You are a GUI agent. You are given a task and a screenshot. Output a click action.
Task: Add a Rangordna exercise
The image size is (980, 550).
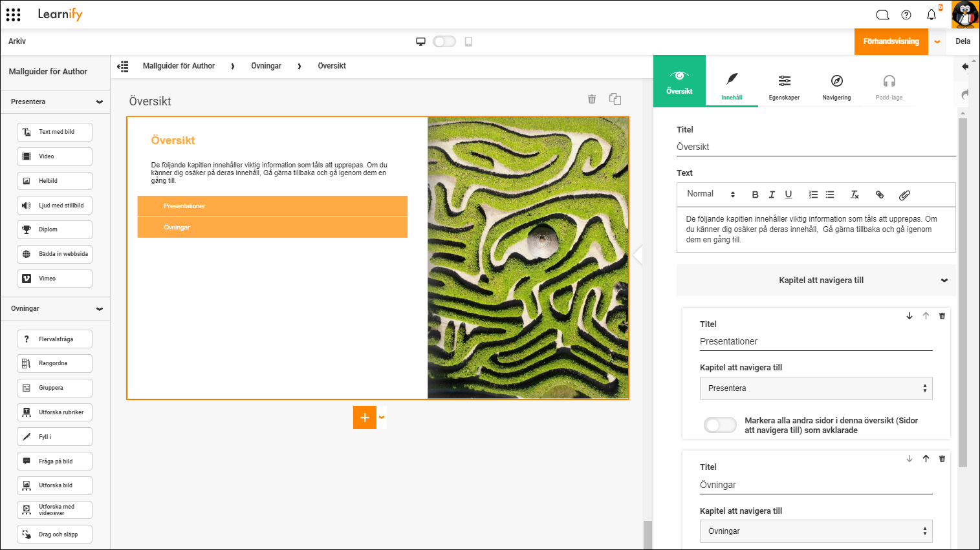[x=54, y=363]
